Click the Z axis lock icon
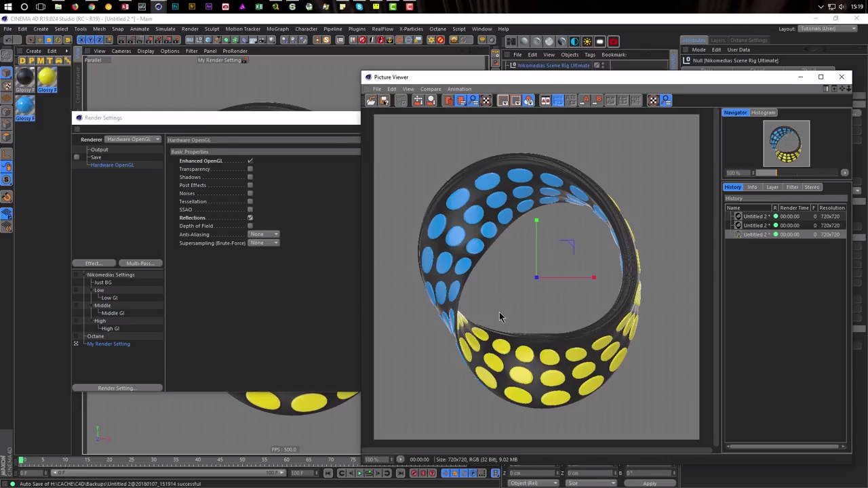 pyautogui.click(x=99, y=41)
